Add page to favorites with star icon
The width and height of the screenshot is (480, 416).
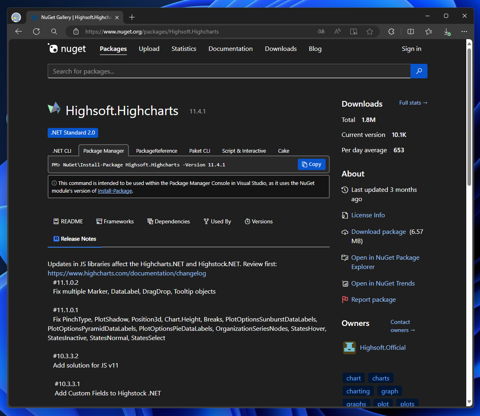coord(370,32)
